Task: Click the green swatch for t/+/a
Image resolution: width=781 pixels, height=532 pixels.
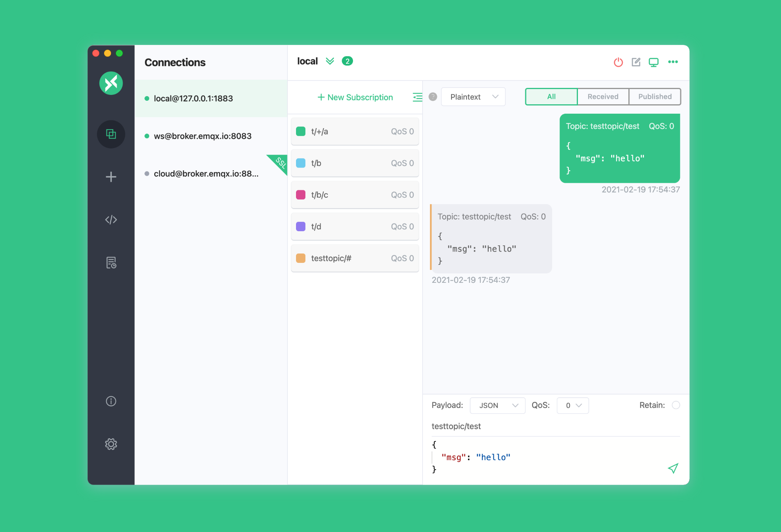Action: tap(301, 131)
